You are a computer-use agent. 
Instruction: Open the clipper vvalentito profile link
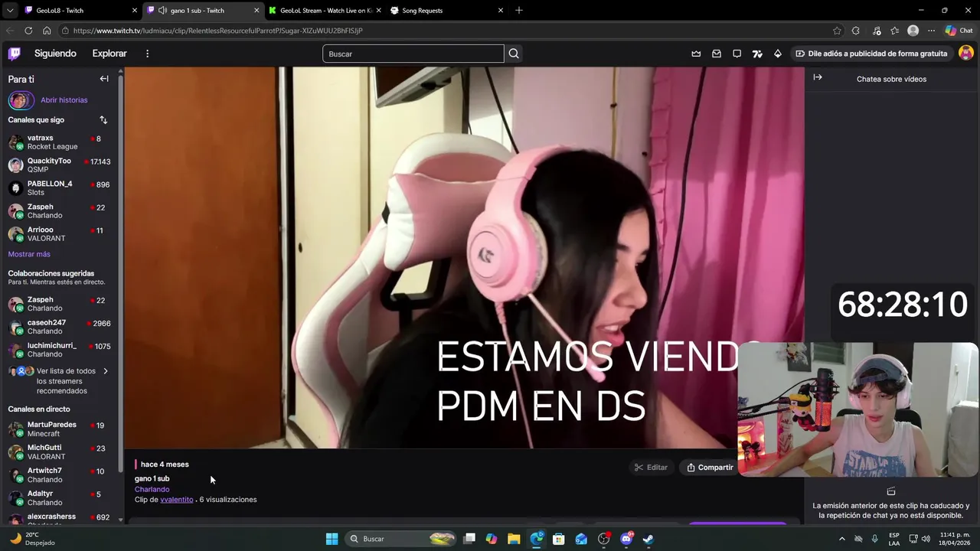[x=177, y=500]
